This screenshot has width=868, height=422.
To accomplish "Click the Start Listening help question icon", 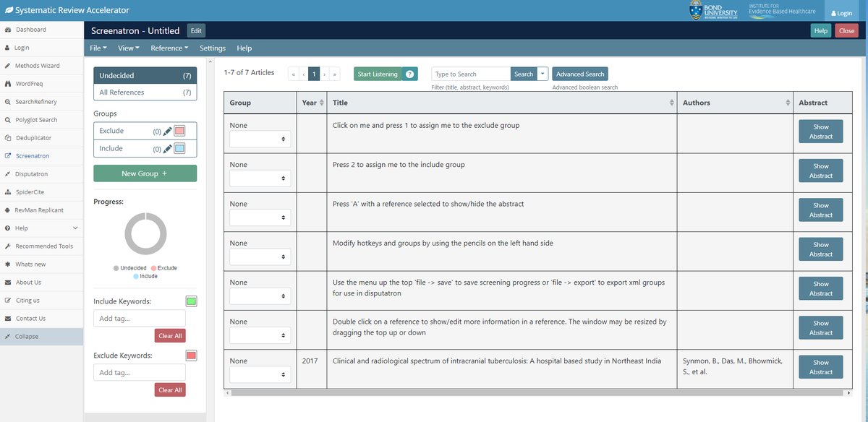I will coord(409,74).
